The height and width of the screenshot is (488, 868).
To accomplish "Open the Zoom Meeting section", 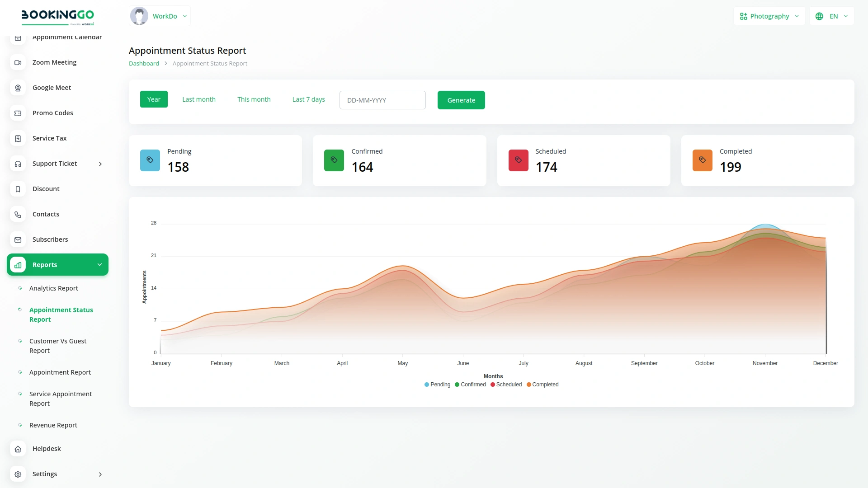I will click(54, 62).
